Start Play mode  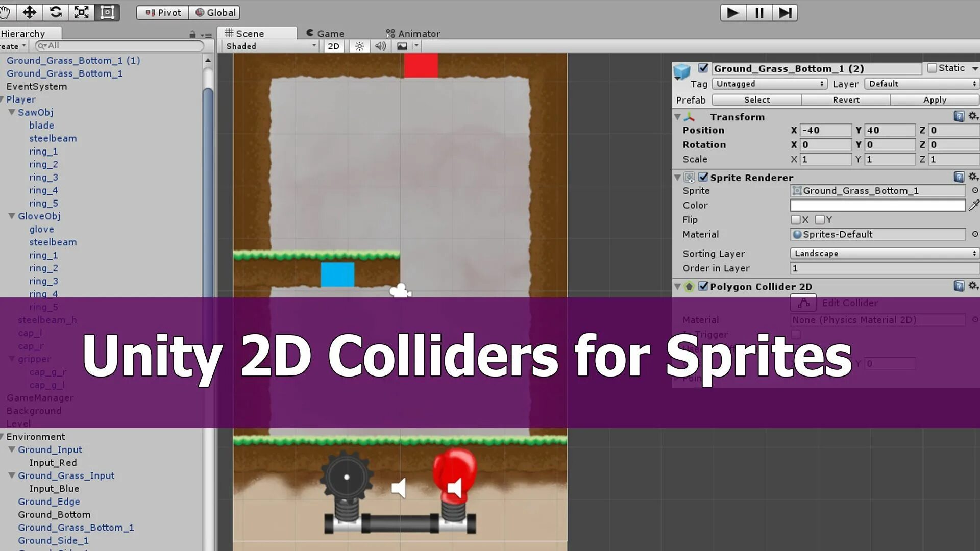733,13
